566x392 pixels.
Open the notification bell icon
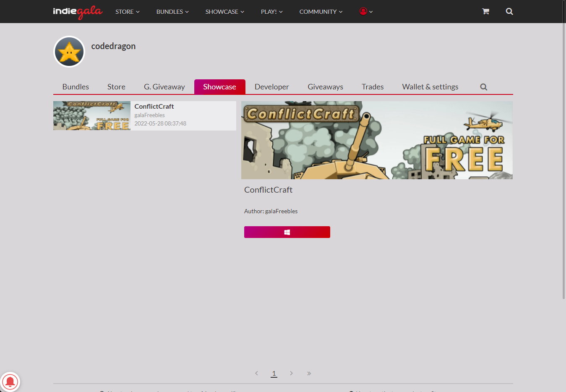[x=10, y=382]
